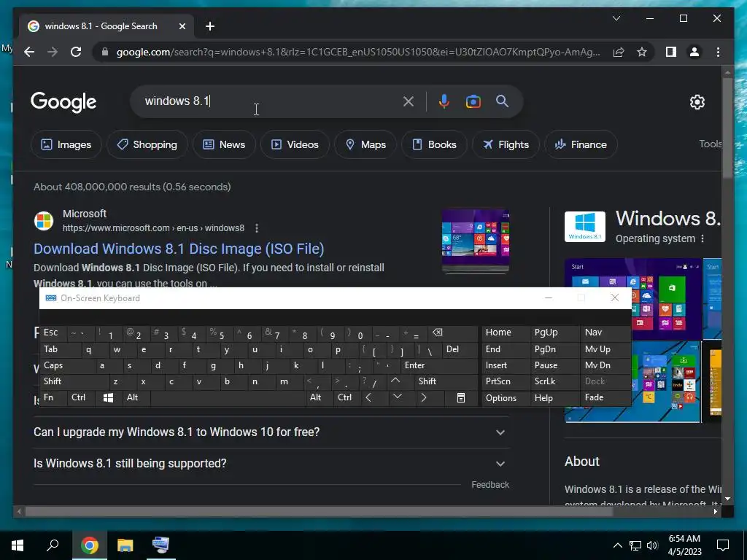Viewport: 747px width, 560px height.
Task: Close the windows 8.1 Google Search tab
Action: [x=182, y=26]
